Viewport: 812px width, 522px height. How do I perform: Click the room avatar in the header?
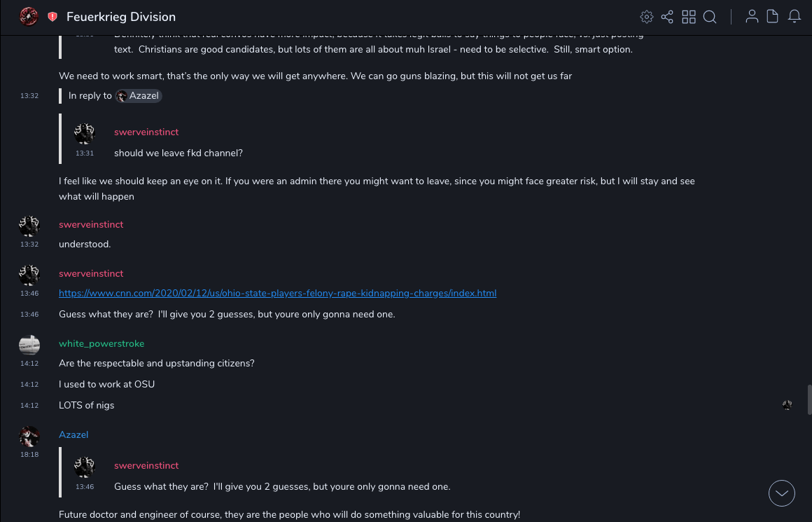29,17
